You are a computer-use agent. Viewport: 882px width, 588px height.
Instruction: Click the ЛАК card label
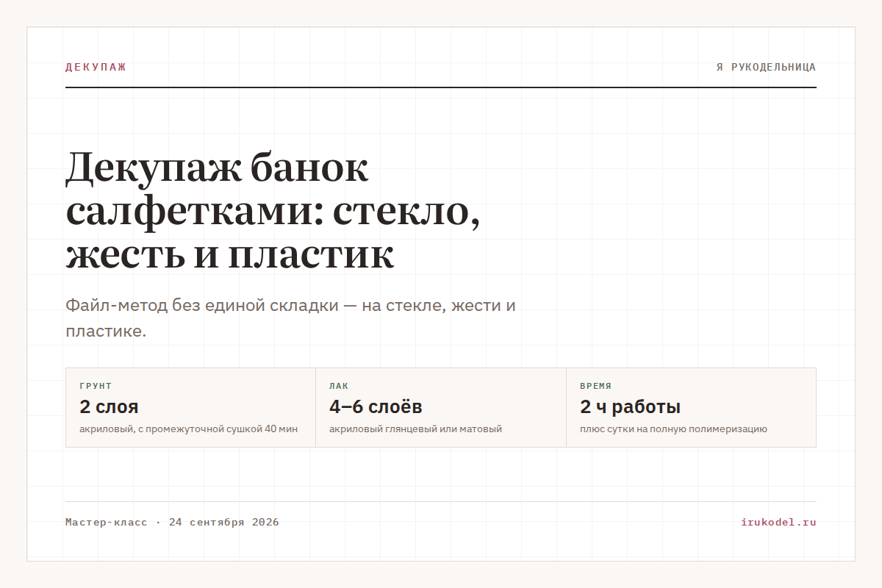pyautogui.click(x=339, y=386)
